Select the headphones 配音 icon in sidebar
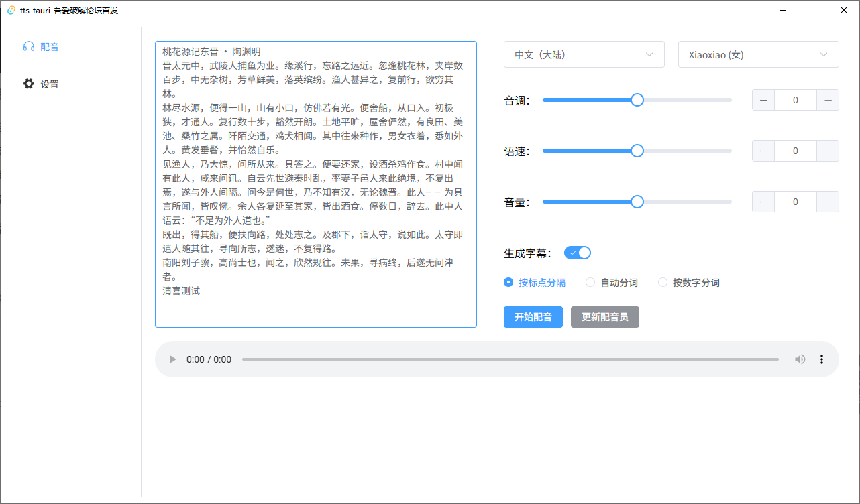 (28, 47)
